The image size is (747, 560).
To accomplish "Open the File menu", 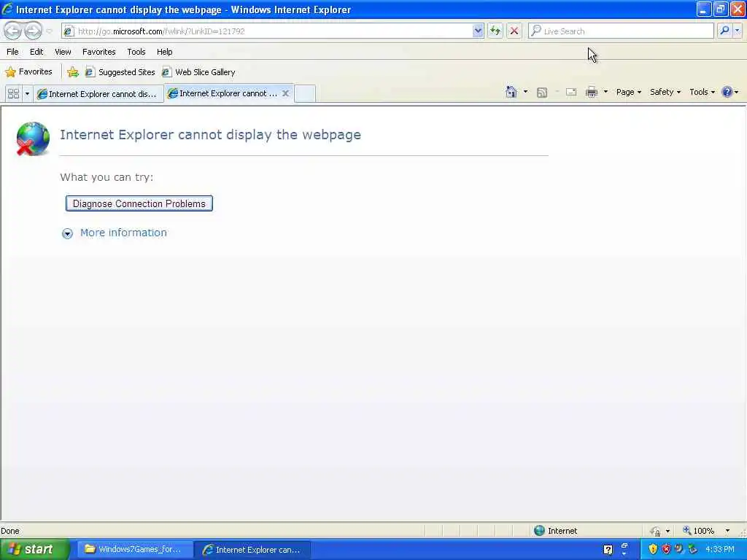I will pyautogui.click(x=13, y=52).
